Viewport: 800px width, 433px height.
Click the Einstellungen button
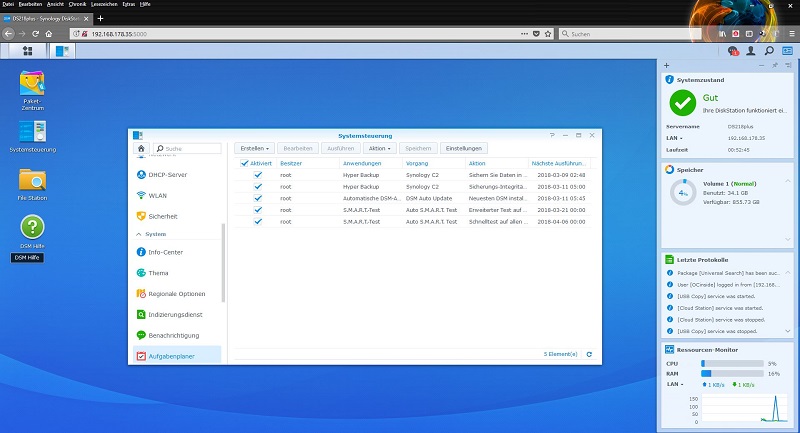click(x=464, y=148)
